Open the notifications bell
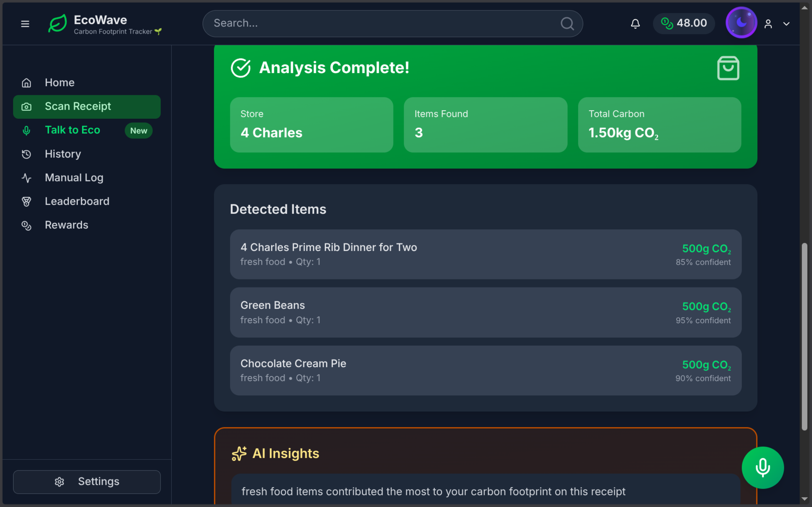The height and width of the screenshot is (507, 812). point(635,24)
